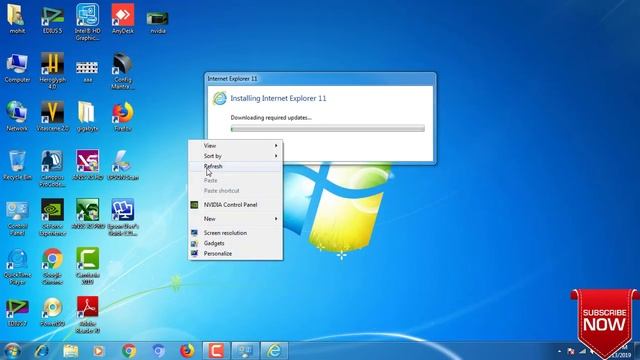Image resolution: width=640 pixels, height=360 pixels.
Task: Select the Firefox desktop shortcut
Action: 122,116
